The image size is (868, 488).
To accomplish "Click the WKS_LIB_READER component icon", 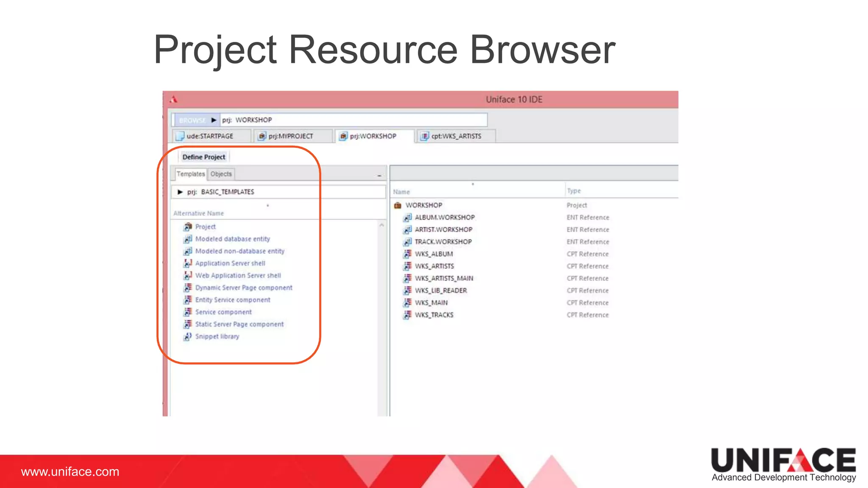I will click(407, 291).
